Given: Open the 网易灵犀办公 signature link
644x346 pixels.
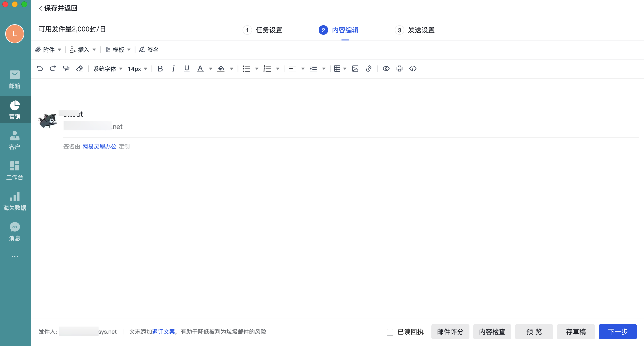Looking at the screenshot, I should [x=99, y=146].
